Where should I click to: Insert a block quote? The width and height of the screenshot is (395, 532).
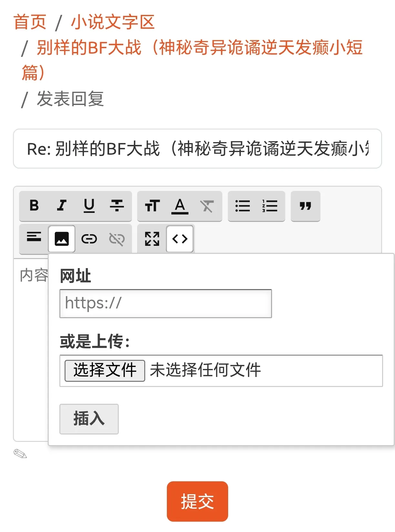tap(305, 205)
